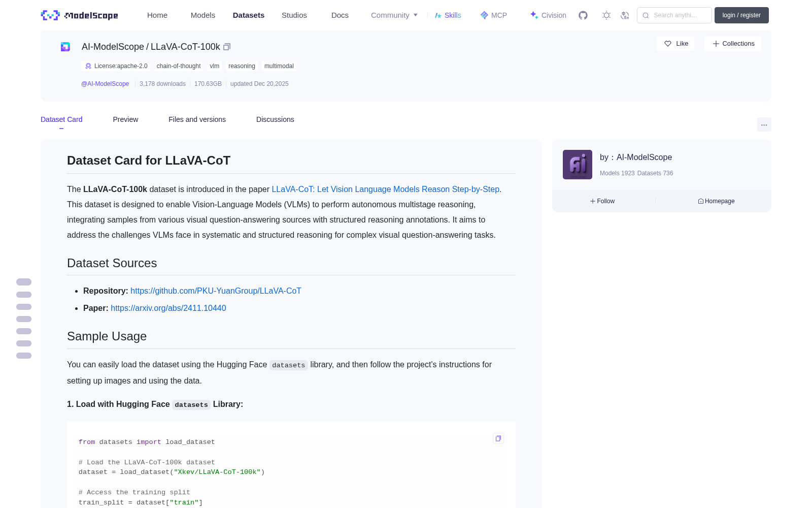Click AI-ModelScope in the dataset title
The image size is (812, 508).
tap(113, 47)
